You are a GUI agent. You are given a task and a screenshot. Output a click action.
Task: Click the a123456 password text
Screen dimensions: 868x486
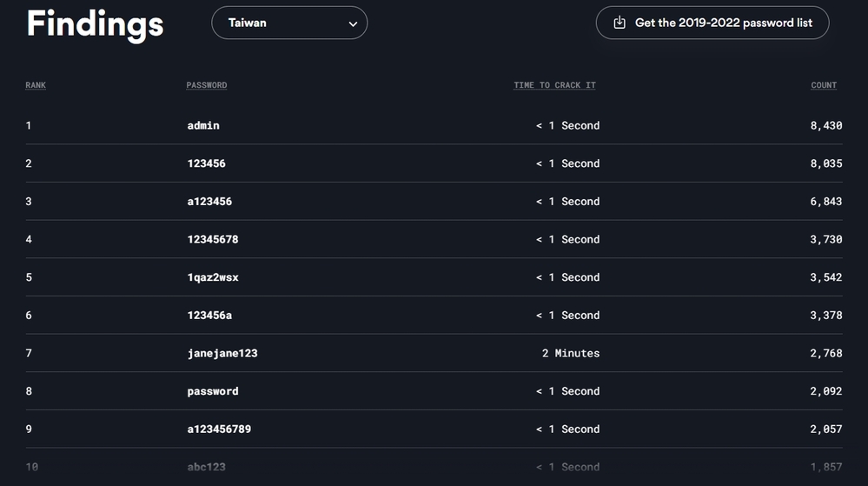point(209,202)
